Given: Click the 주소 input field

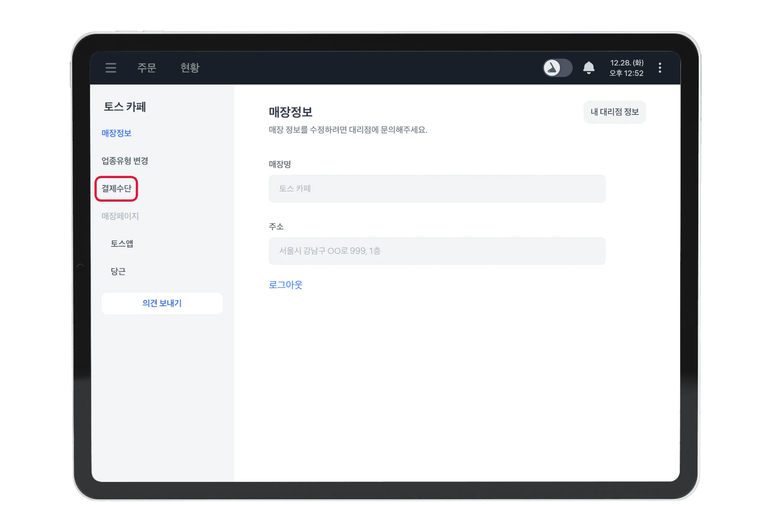Looking at the screenshot, I should click(437, 251).
